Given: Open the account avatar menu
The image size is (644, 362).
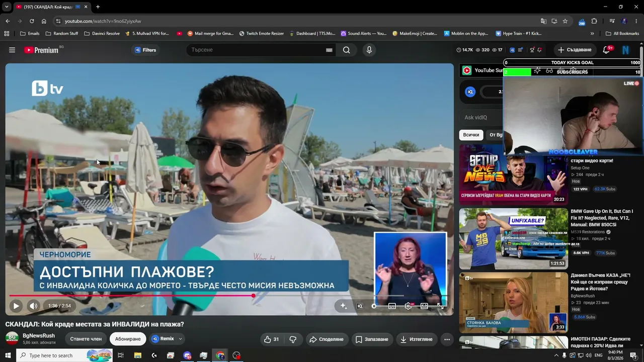Looking at the screenshot, I should (626, 50).
